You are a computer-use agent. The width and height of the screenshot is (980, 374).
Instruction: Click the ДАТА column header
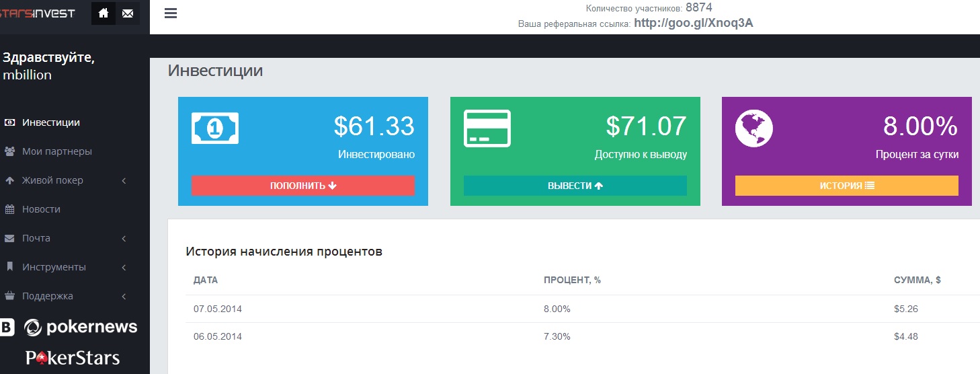tap(206, 280)
